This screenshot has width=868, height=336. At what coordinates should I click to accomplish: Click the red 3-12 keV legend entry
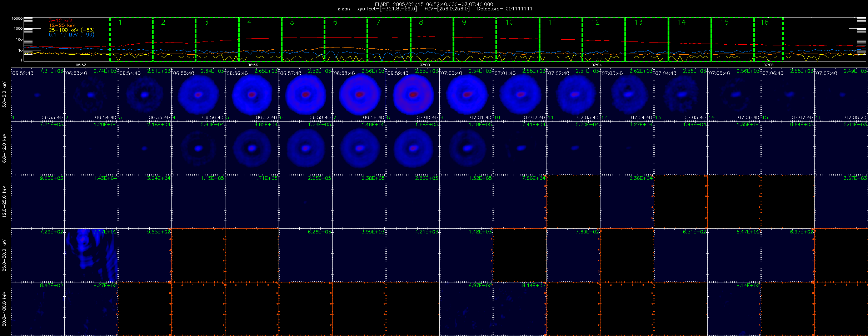[61, 21]
